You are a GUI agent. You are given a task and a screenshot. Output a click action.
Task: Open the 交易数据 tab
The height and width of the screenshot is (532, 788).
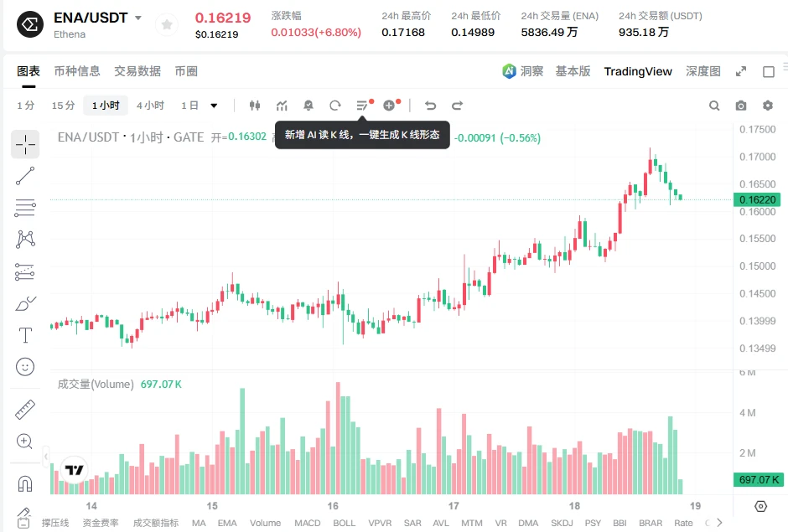click(137, 71)
